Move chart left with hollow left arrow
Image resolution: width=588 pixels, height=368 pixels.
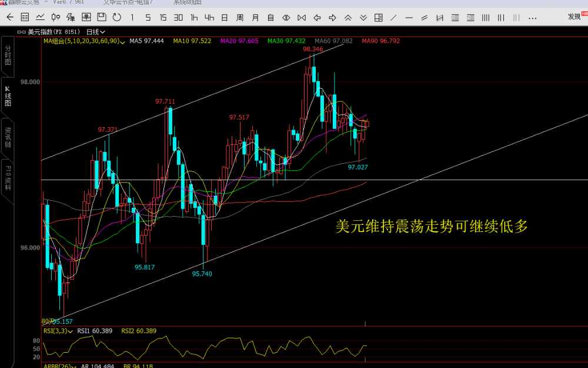pos(317,17)
